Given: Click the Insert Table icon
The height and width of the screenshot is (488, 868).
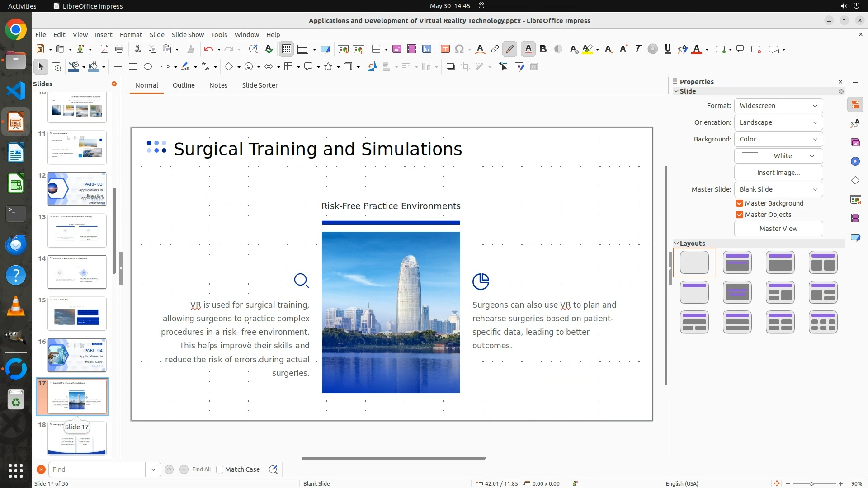Looking at the screenshot, I should (376, 49).
